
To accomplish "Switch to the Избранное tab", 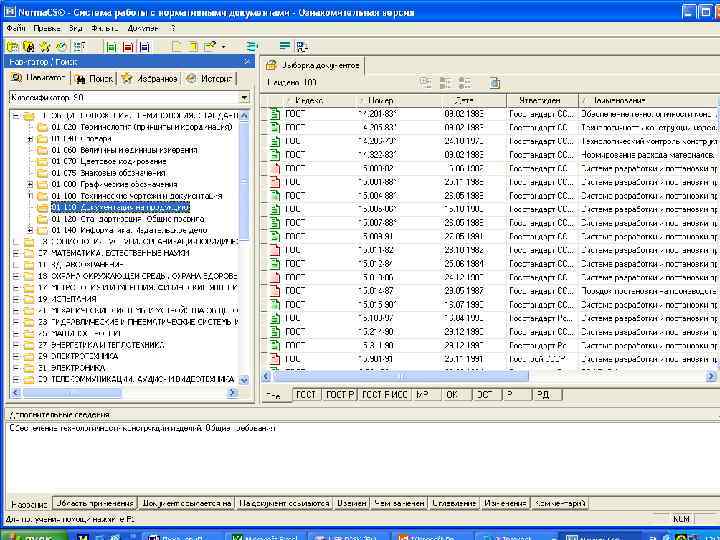I will (x=149, y=79).
